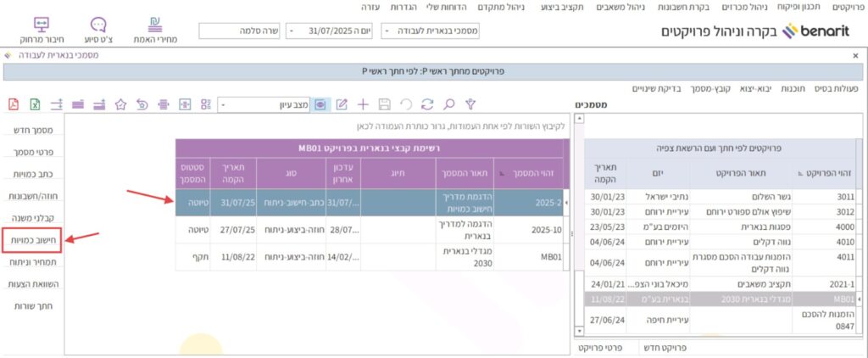868x358 pixels.
Task: Expand the date 31/07/2025 dropdown
Action: pos(292,31)
